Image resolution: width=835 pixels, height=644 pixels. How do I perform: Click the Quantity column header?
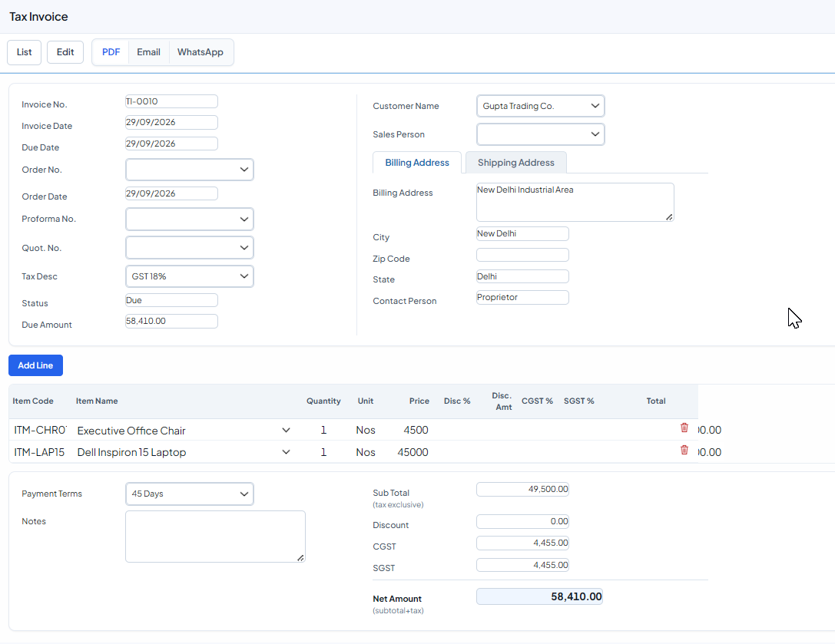click(x=323, y=401)
